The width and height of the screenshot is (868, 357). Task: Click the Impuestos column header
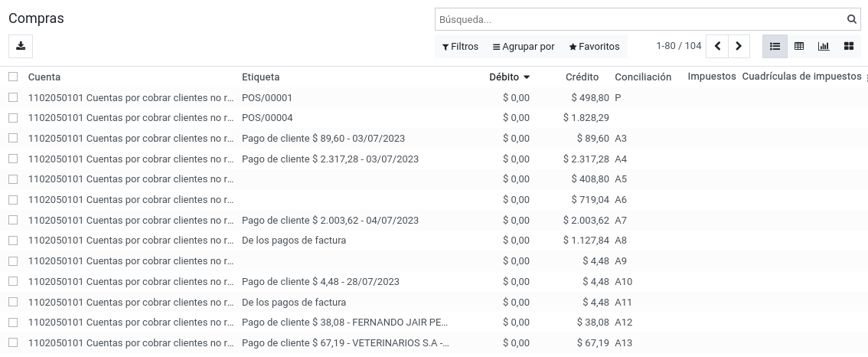click(x=711, y=77)
